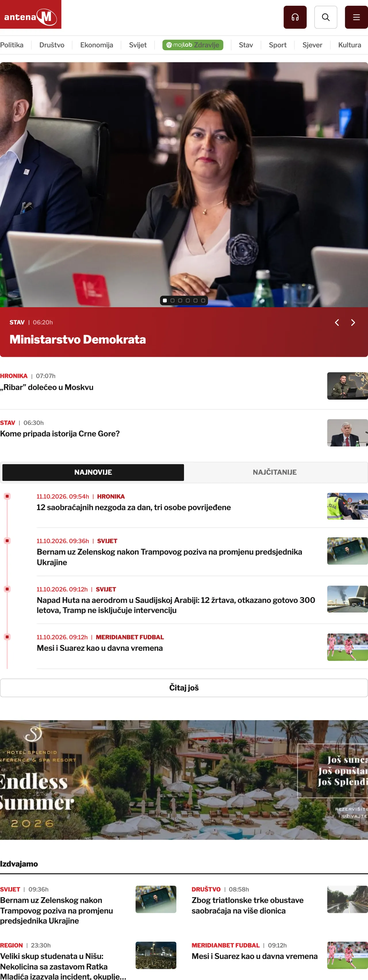
Task: Click the REGION category label in Izdvajamo
Action: click(x=11, y=945)
